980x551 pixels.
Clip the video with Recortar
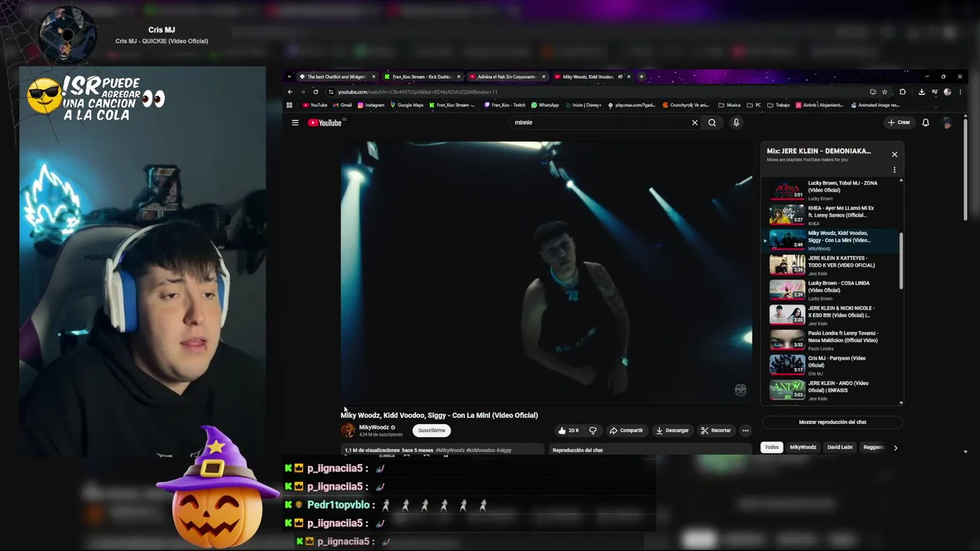point(716,430)
